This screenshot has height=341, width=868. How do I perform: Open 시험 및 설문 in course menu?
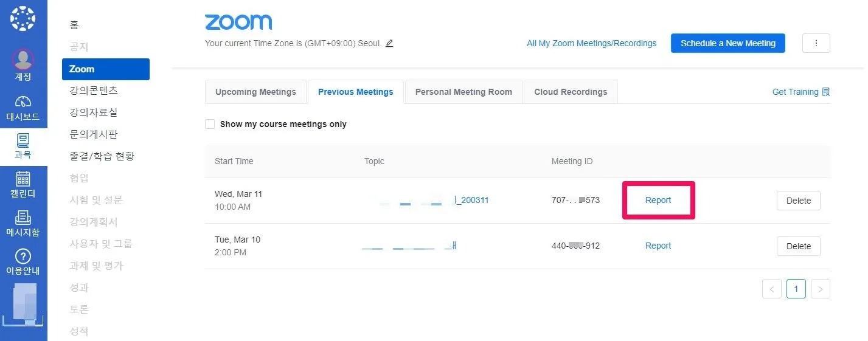click(96, 200)
